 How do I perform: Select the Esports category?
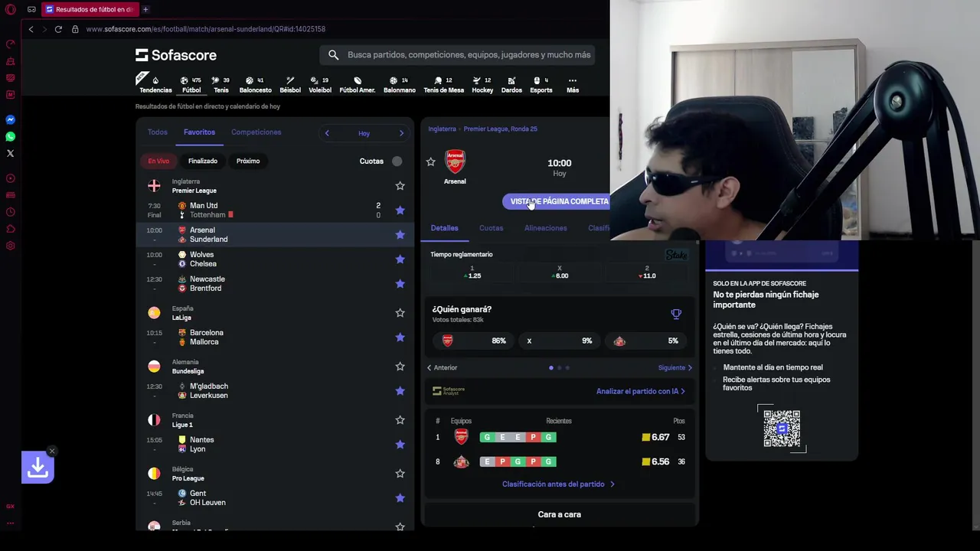click(541, 84)
